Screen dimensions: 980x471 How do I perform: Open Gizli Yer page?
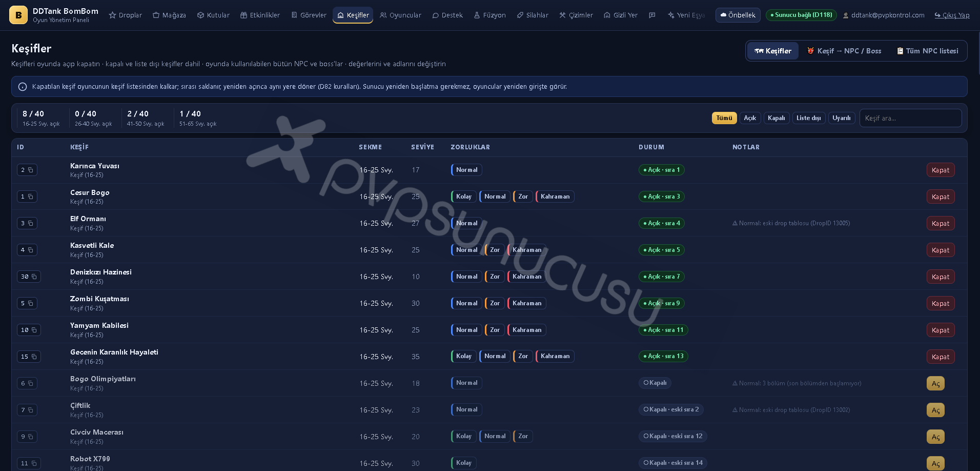(x=621, y=15)
